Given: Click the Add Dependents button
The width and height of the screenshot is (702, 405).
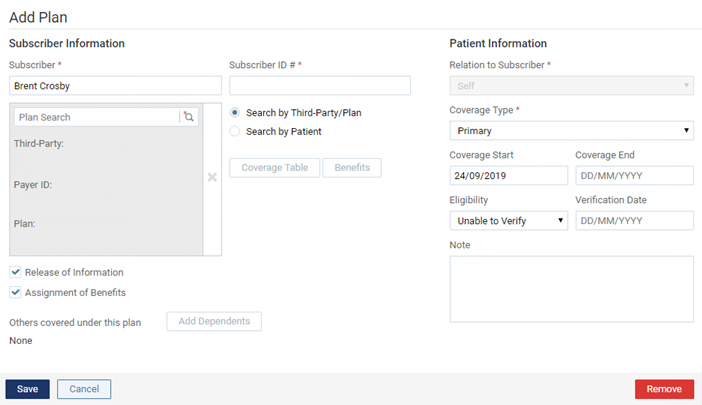Looking at the screenshot, I should coord(214,321).
